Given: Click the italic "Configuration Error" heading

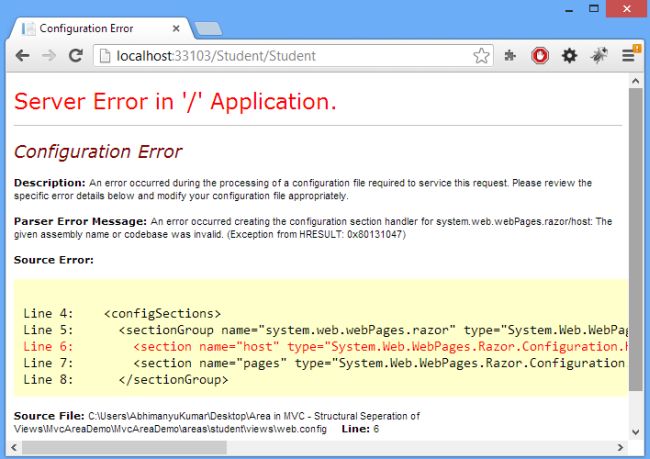Looking at the screenshot, I should point(98,152).
